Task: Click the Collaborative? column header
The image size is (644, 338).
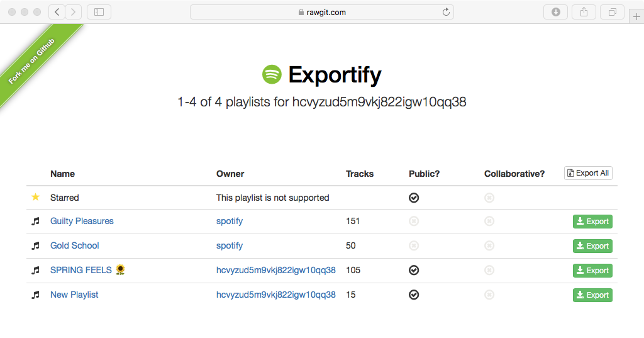Action: 514,174
